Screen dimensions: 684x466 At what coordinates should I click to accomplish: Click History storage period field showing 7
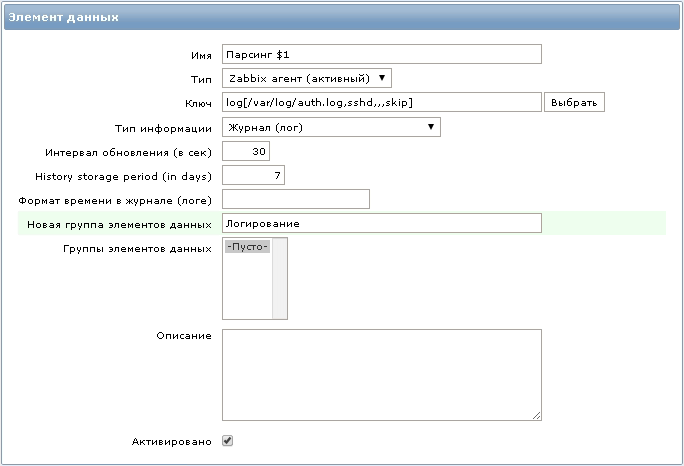[254, 176]
